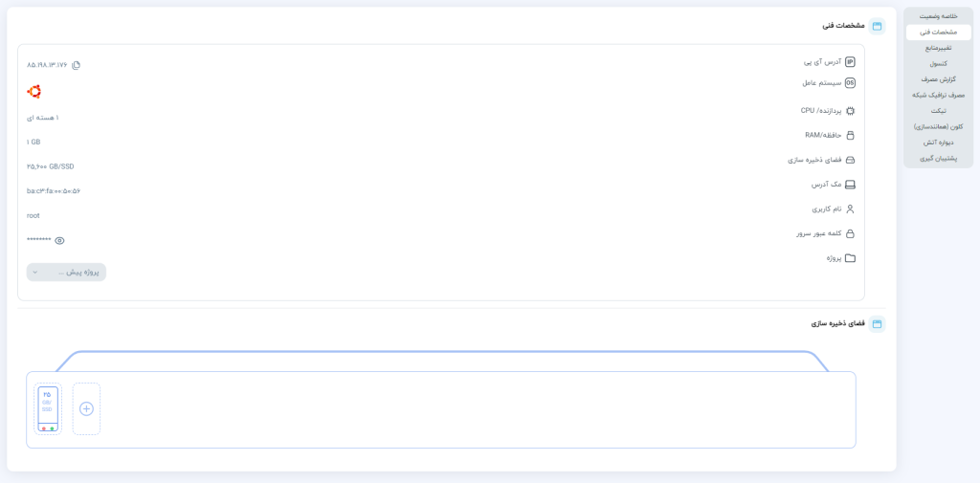Reveal the server password with eye icon
980x483 pixels.
click(x=59, y=241)
